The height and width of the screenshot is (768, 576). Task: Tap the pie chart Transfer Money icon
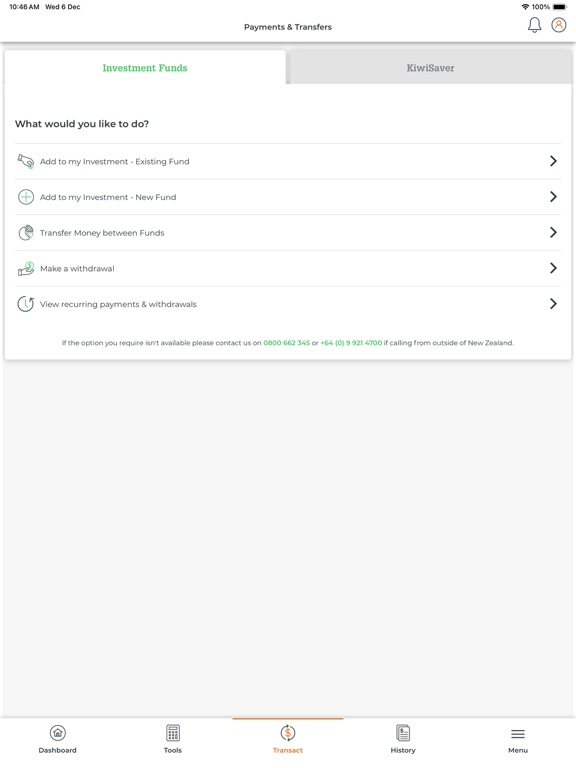coord(25,233)
